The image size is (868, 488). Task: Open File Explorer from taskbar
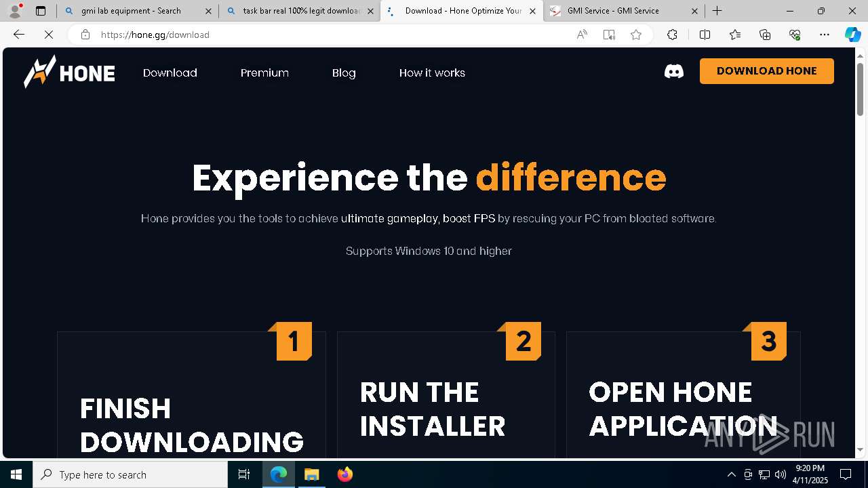pyautogui.click(x=311, y=474)
